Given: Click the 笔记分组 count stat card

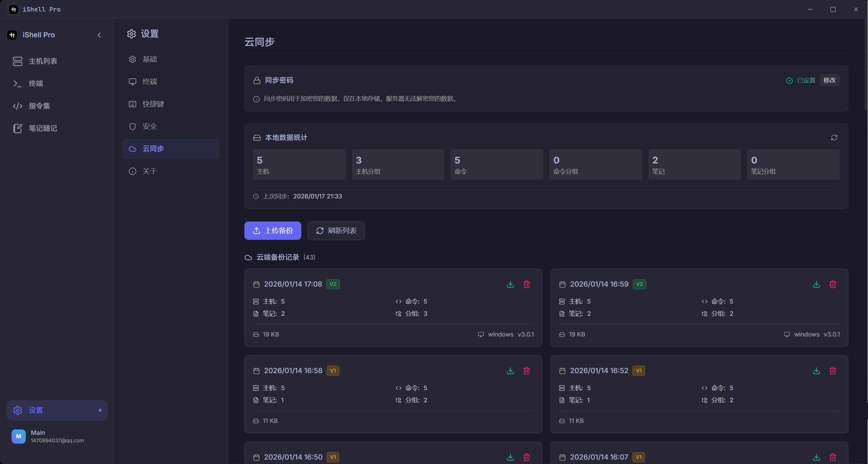Looking at the screenshot, I should [x=793, y=165].
